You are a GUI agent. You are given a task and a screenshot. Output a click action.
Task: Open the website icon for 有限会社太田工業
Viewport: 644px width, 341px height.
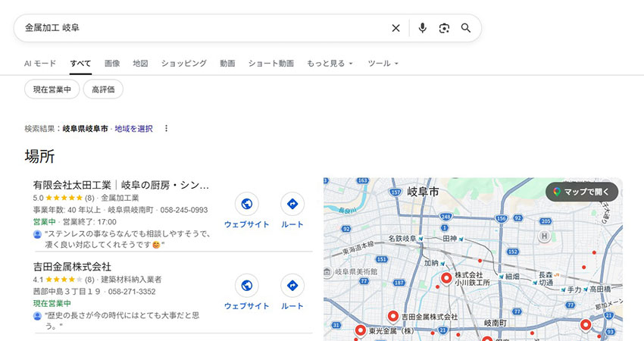(247, 204)
